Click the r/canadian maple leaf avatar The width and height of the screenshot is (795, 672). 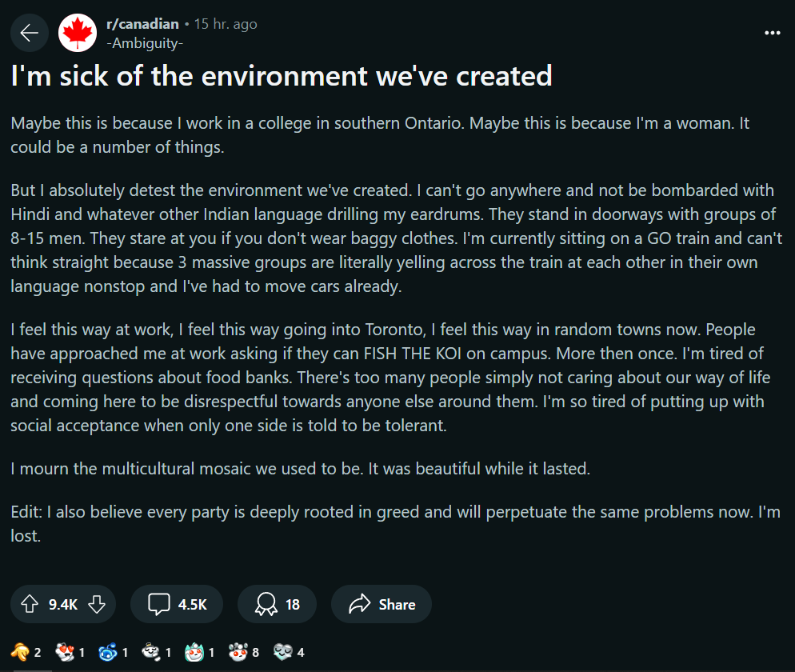click(78, 33)
